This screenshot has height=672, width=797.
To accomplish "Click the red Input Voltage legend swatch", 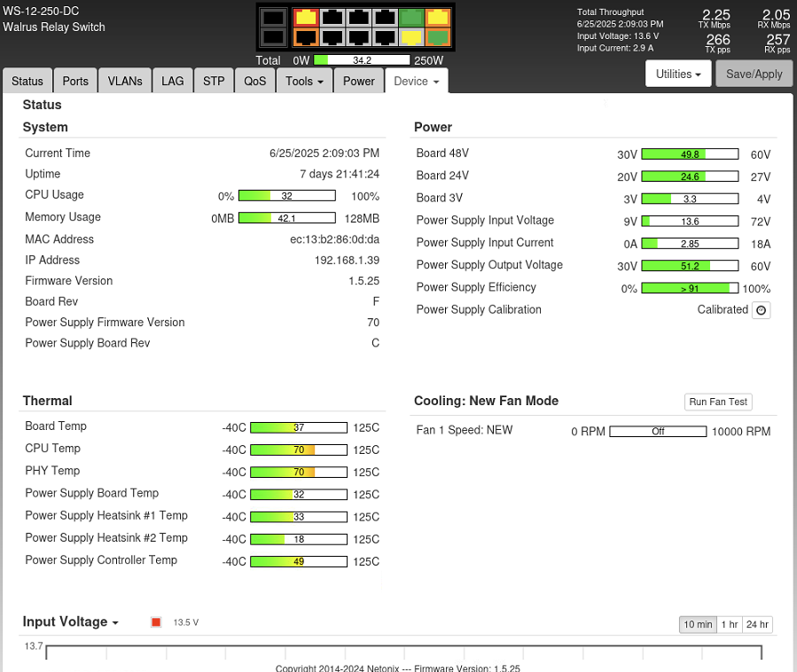I will 157,622.
